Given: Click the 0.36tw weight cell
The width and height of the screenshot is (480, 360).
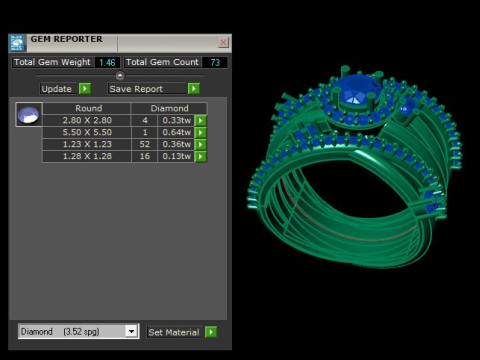Looking at the screenshot, I should pos(176,144).
